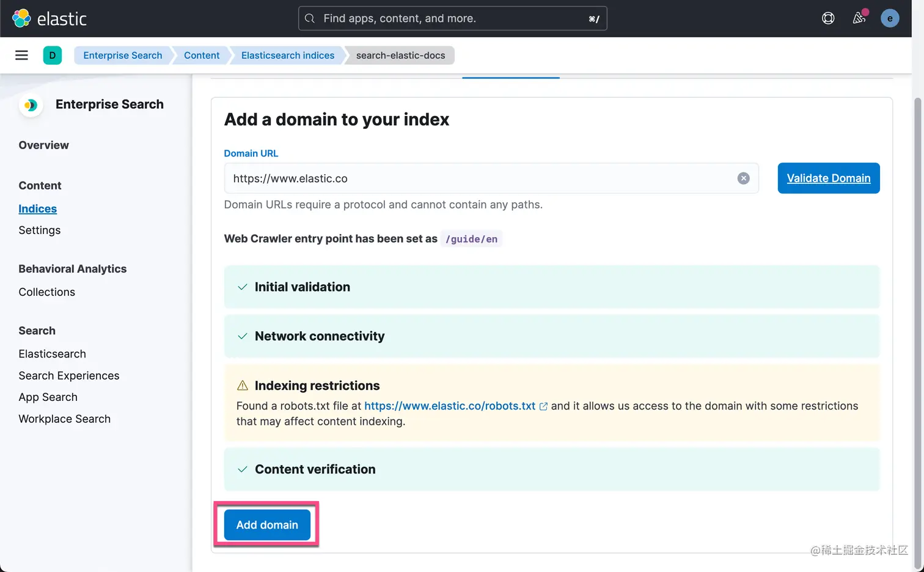Go to Elasticsearch indices breadcrumb
Screen dimensions: 924x572
(288, 55)
